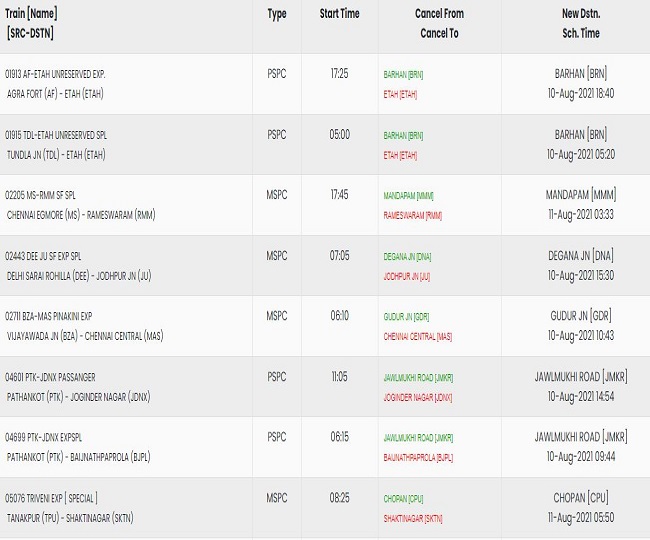Open train 05076 TRIVENI EXP SPECIAL

click(51, 498)
